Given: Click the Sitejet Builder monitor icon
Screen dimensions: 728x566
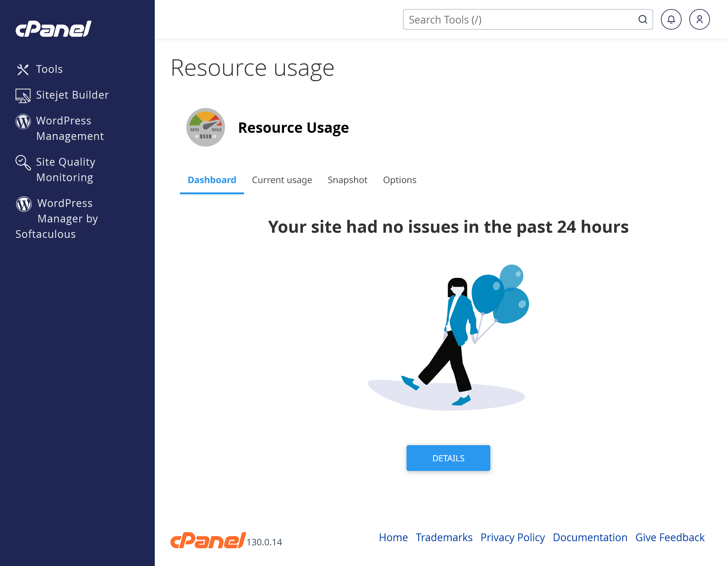Looking at the screenshot, I should pos(23,96).
